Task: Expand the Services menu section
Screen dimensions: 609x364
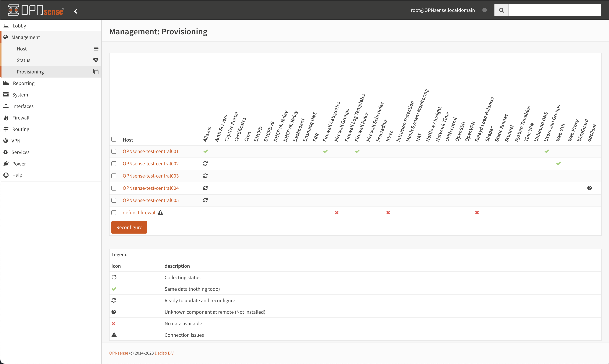Action: point(20,152)
